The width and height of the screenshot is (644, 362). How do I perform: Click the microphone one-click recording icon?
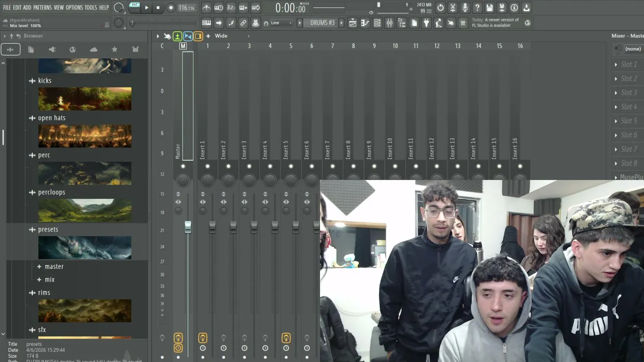pyautogui.click(x=465, y=8)
